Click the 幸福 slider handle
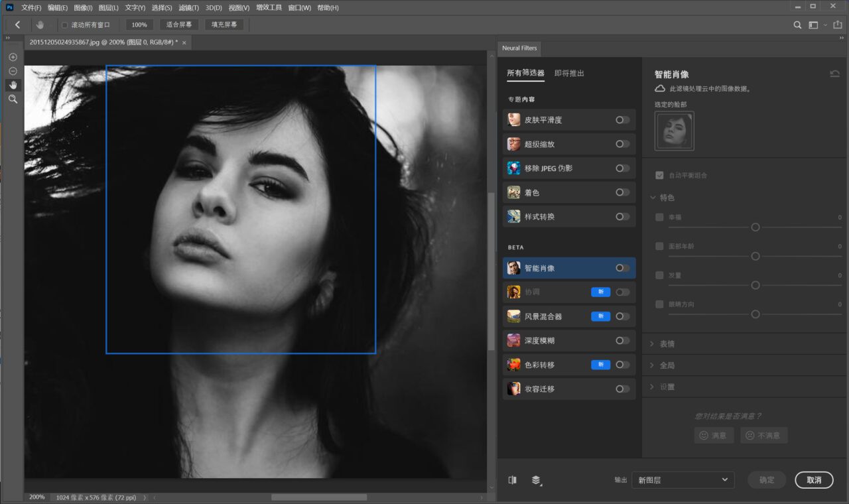The image size is (849, 504). 755,227
